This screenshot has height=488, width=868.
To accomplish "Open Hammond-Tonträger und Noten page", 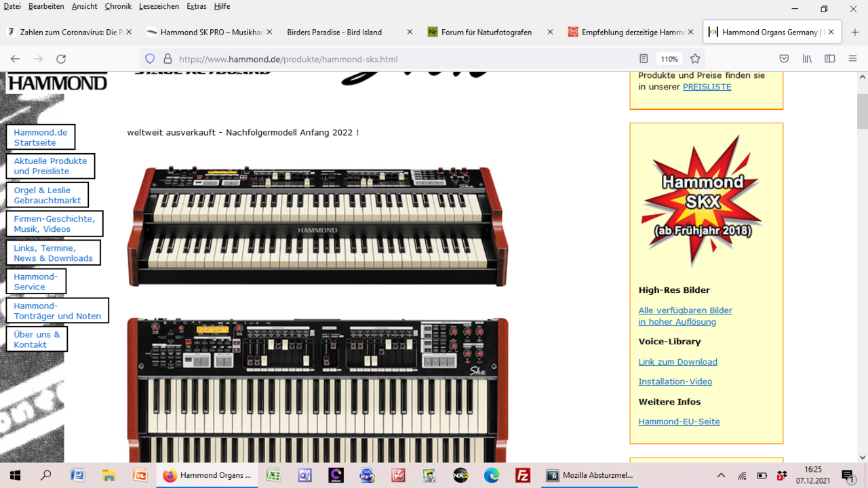I will (x=57, y=310).
